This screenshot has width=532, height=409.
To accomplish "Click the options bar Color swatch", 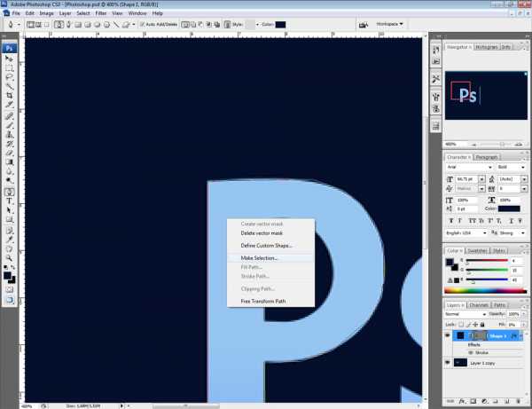I will [x=280, y=25].
